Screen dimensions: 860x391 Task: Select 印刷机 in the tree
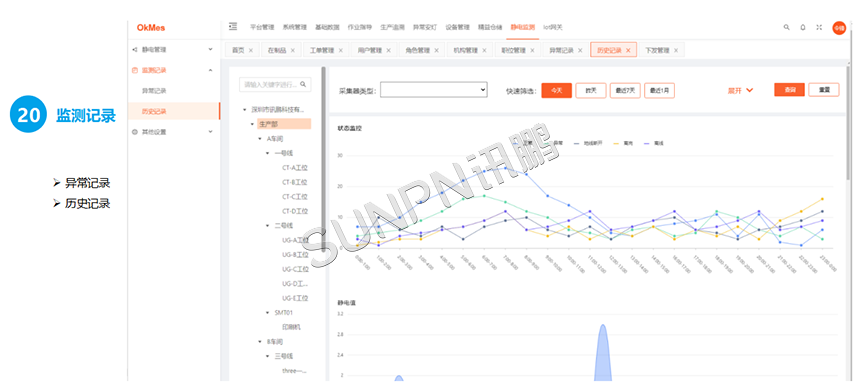[x=291, y=327]
